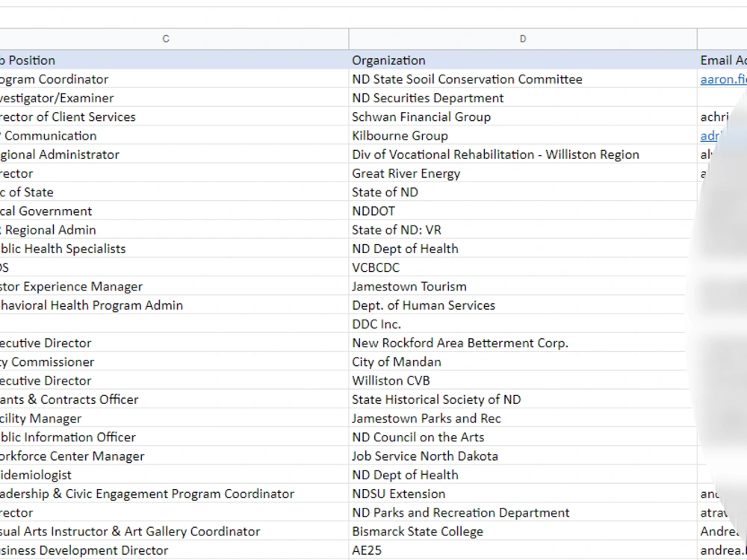Select Regional Administrator cell

click(x=174, y=155)
